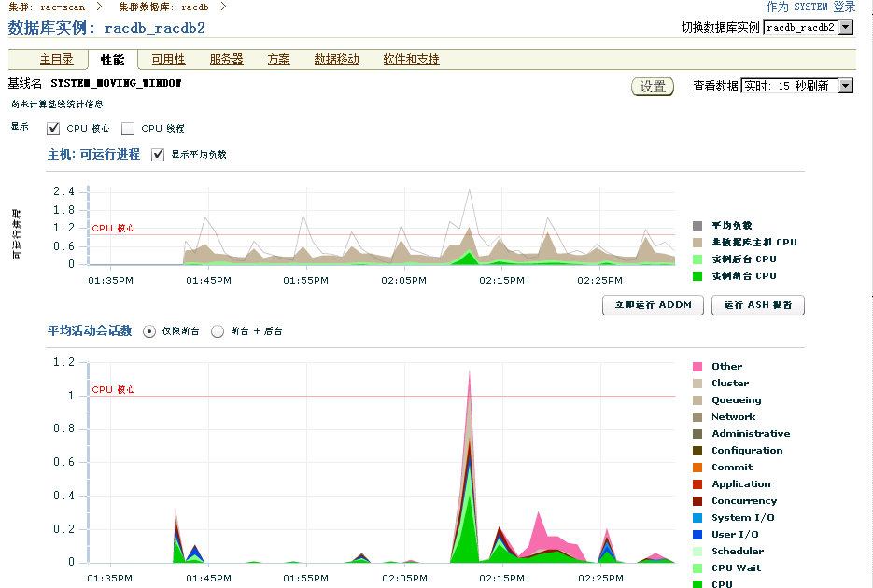Click the 立即运行 ADDM button
This screenshot has height=588, width=873.
click(652, 305)
